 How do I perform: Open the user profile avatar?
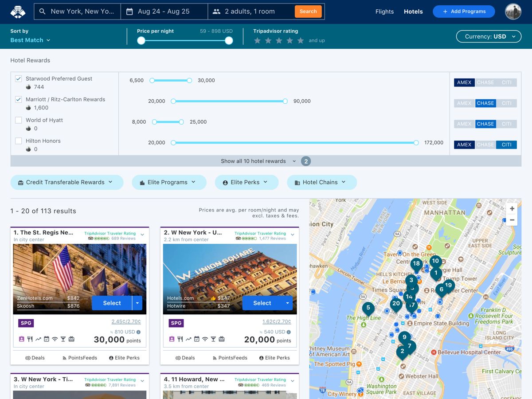[513, 12]
